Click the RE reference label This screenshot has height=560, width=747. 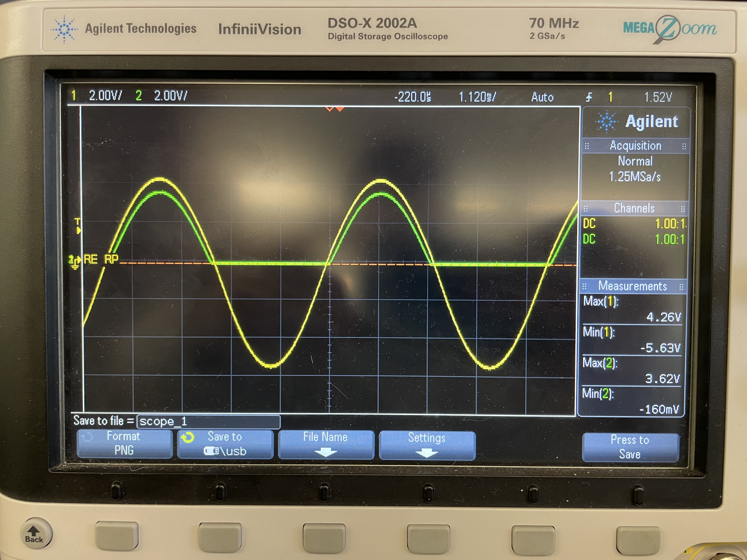click(91, 259)
